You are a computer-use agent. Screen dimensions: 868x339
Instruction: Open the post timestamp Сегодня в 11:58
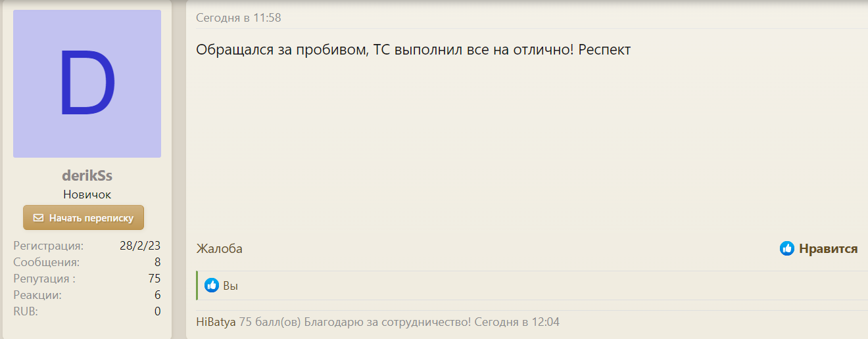[238, 18]
